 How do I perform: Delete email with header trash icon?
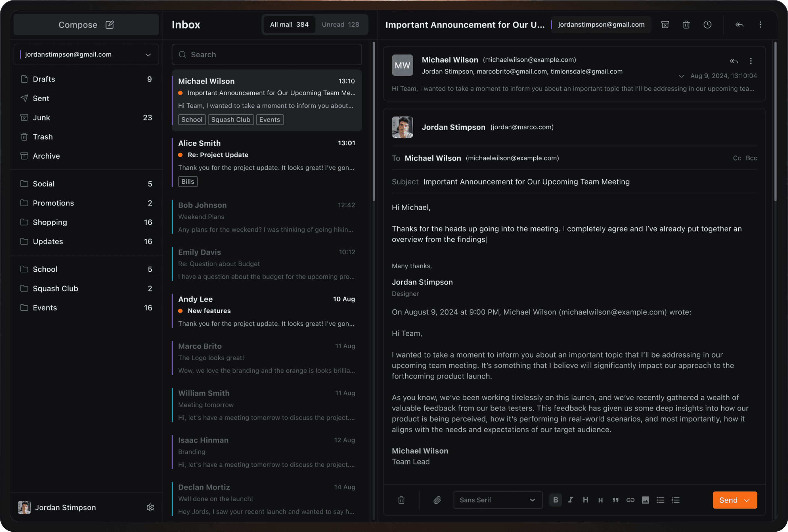686,24
